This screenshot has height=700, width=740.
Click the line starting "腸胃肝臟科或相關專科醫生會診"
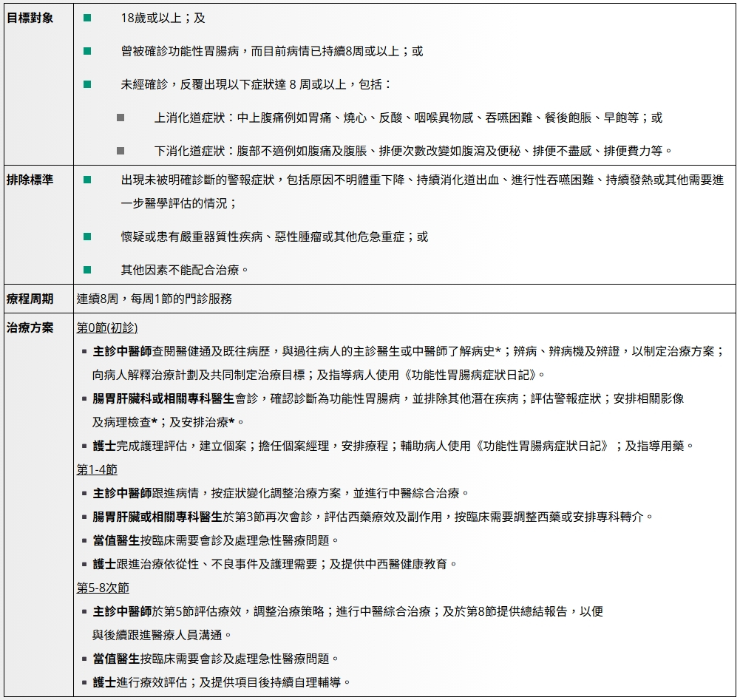[x=388, y=398]
